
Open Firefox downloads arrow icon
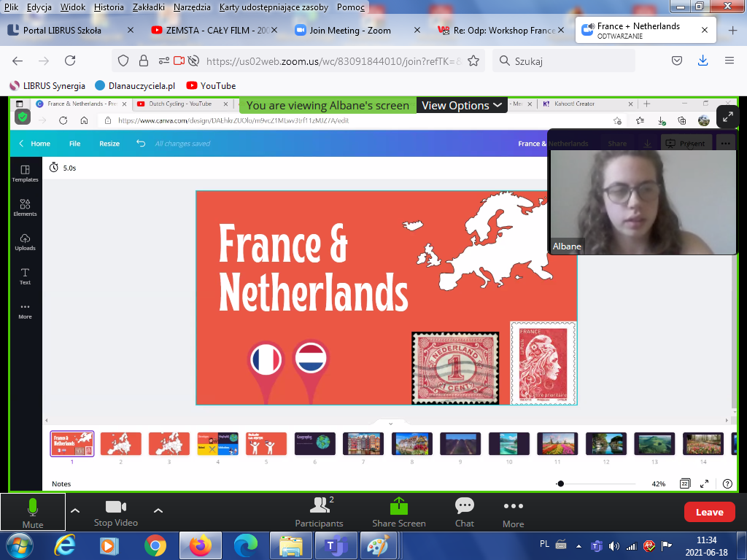[703, 61]
